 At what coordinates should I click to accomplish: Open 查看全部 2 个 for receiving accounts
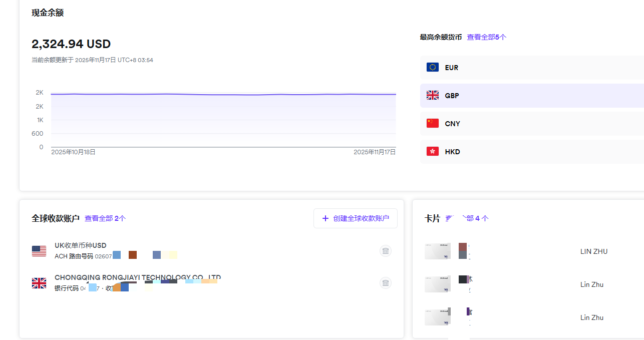click(x=105, y=218)
